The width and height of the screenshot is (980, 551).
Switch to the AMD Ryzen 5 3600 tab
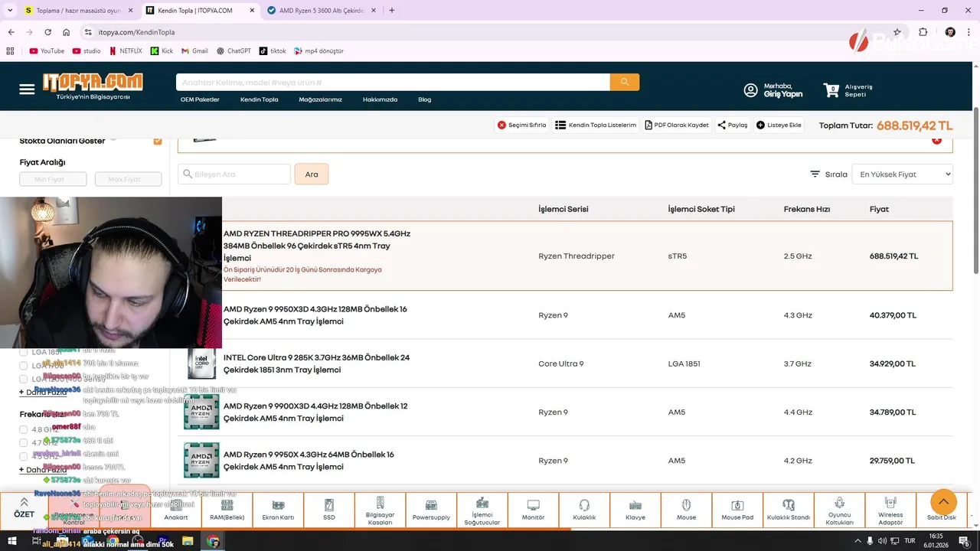click(x=320, y=11)
